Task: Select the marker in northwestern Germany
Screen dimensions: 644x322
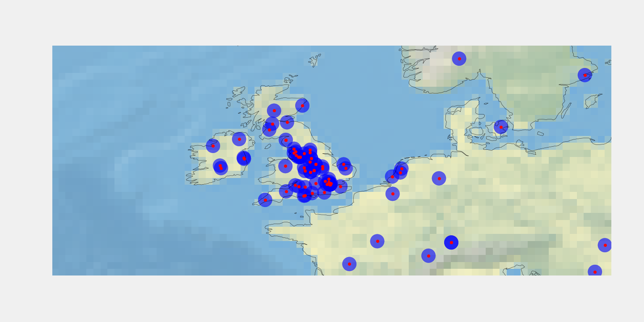Action: point(439,178)
